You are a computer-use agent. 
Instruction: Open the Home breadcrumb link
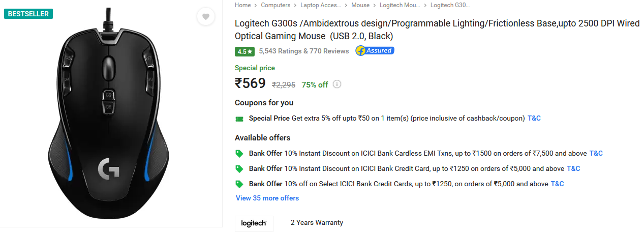242,5
